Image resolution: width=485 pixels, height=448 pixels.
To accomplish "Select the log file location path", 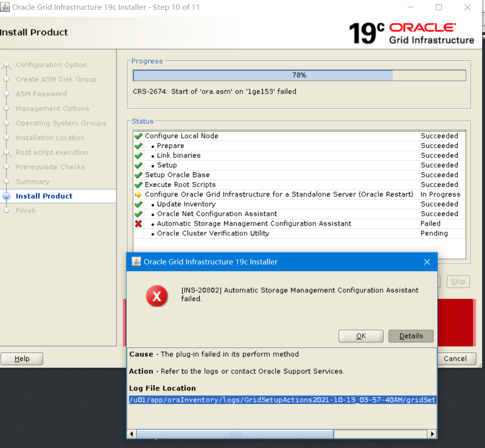I will point(282,400).
